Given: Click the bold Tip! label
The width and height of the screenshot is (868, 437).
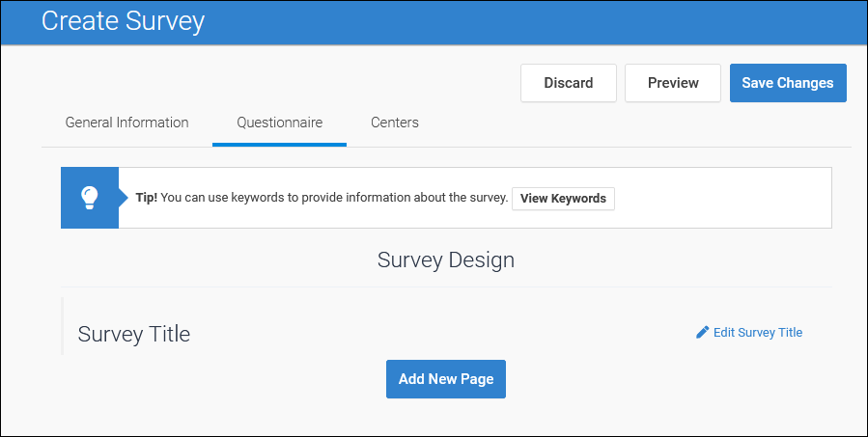Looking at the screenshot, I should click(146, 198).
